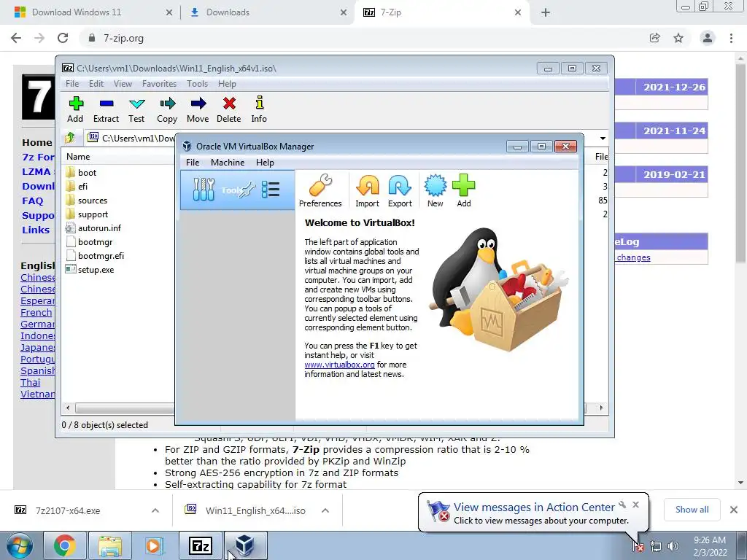Click Show all downloads button
The height and width of the screenshot is (560, 747).
coord(692,510)
